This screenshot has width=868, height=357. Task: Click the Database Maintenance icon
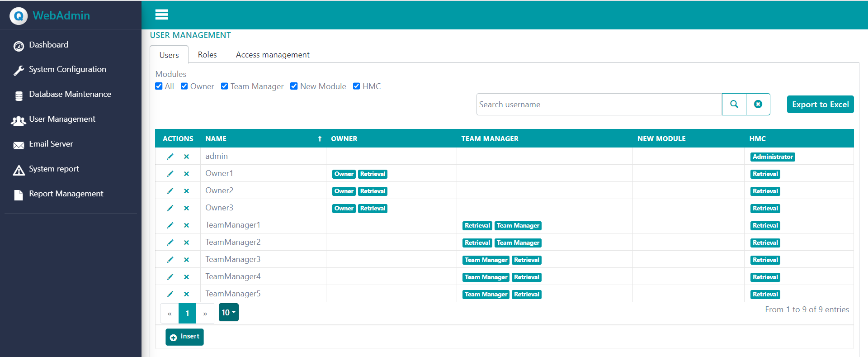point(19,95)
